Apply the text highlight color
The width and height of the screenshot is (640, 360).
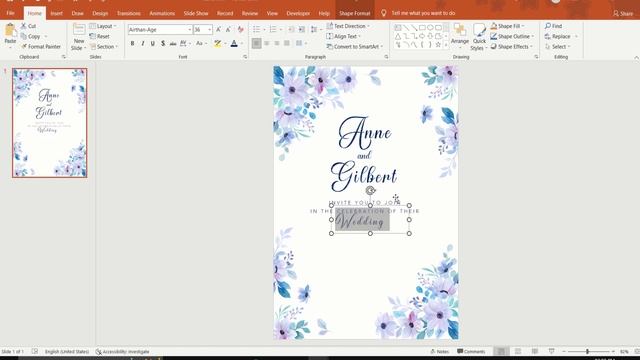coord(218,43)
